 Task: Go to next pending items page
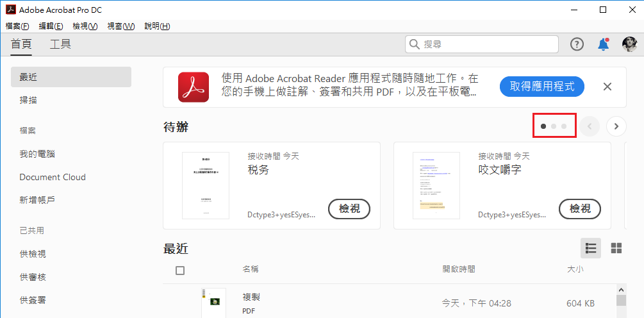click(616, 126)
